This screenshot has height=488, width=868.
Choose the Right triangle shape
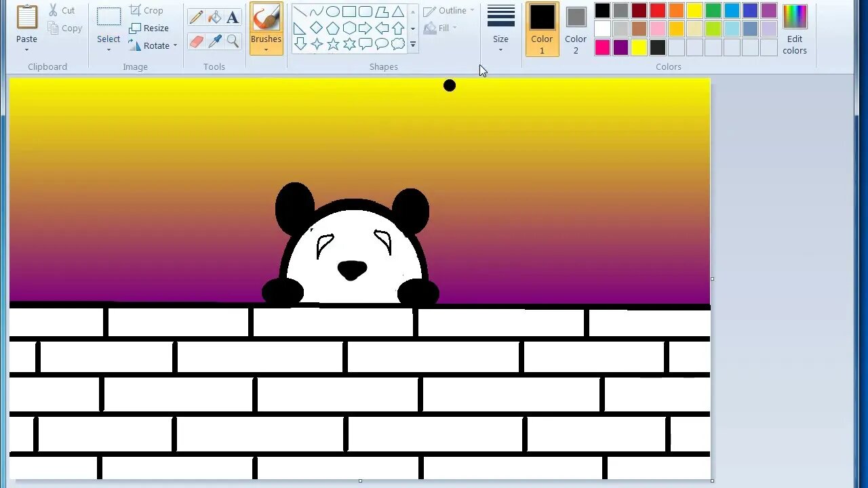click(x=300, y=28)
